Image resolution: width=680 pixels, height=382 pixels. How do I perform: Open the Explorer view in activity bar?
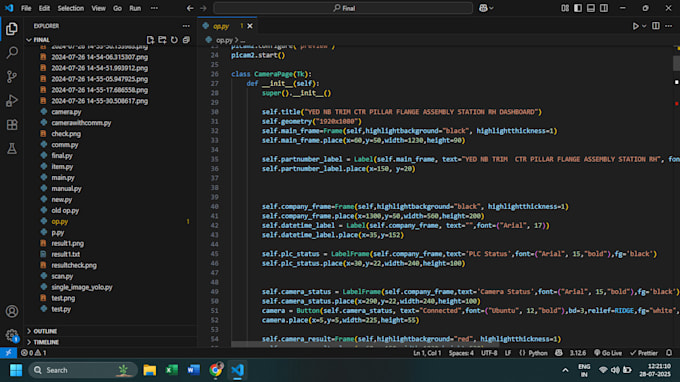[12, 29]
